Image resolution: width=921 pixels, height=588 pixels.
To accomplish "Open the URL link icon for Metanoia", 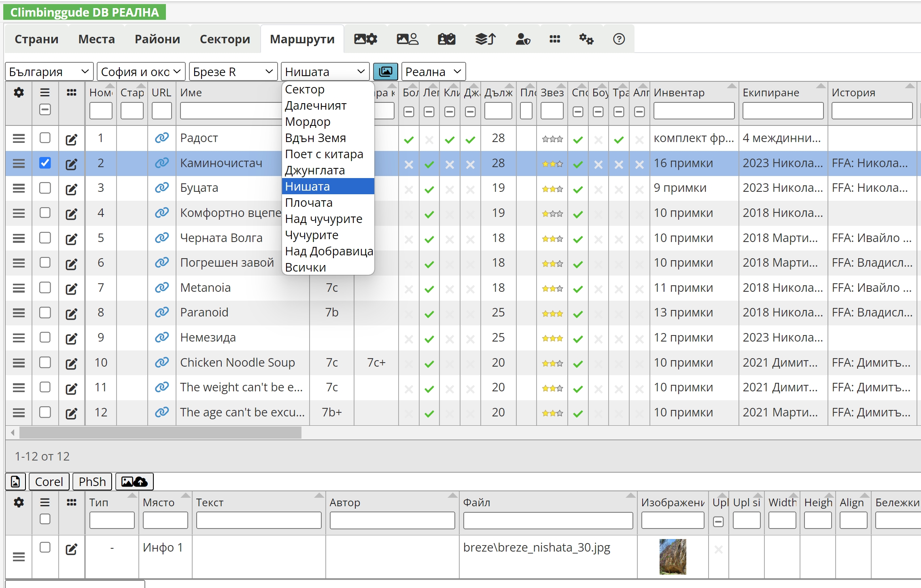I will 162,288.
